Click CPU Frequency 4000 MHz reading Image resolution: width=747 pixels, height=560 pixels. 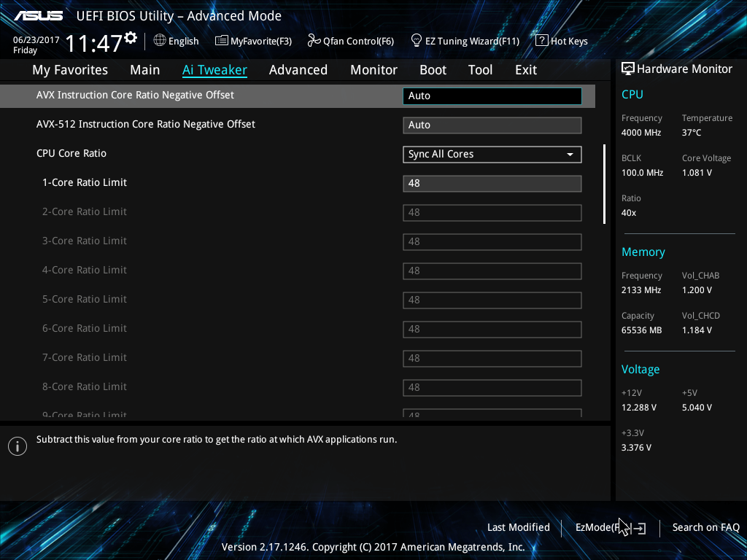click(x=641, y=133)
